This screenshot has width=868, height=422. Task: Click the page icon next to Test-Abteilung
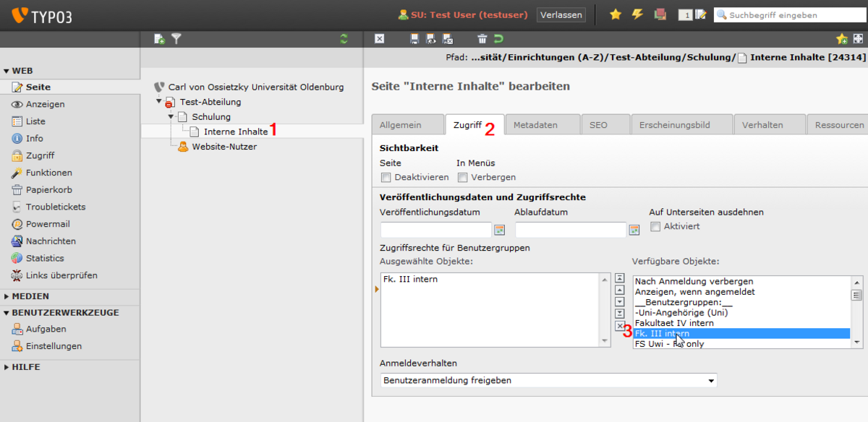pos(170,102)
